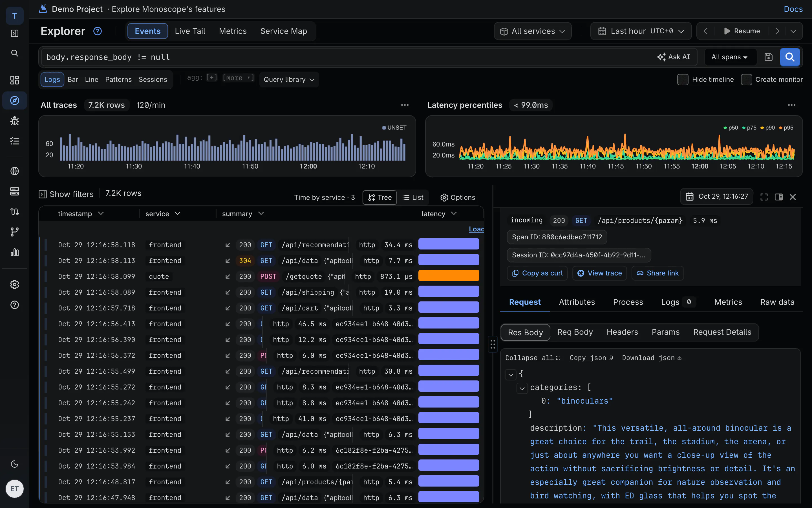The height and width of the screenshot is (508, 812).
Task: Open the Latency percentiles three-dot menu
Action: pos(791,105)
